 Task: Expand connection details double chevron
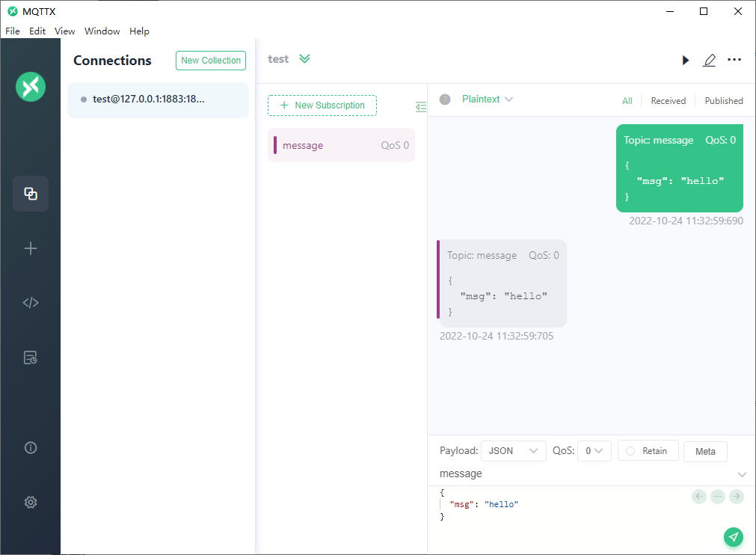[304, 59]
